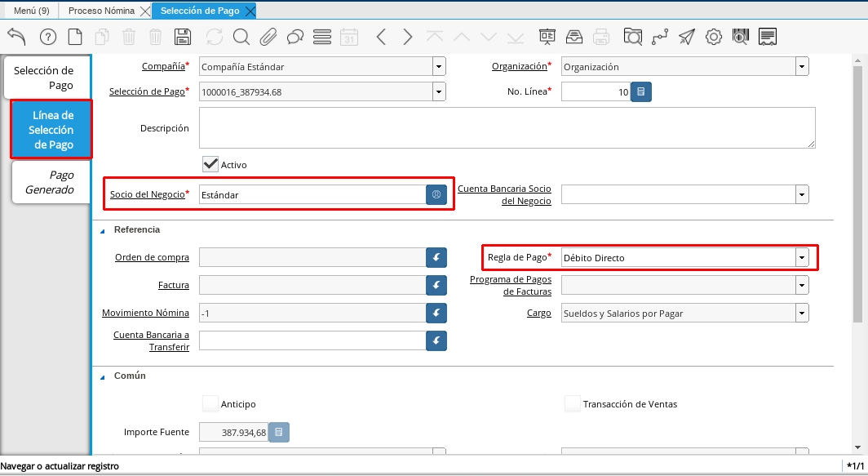The width and height of the screenshot is (868, 476).
Task: Open the calculator beside No. Línea
Action: tap(641, 92)
